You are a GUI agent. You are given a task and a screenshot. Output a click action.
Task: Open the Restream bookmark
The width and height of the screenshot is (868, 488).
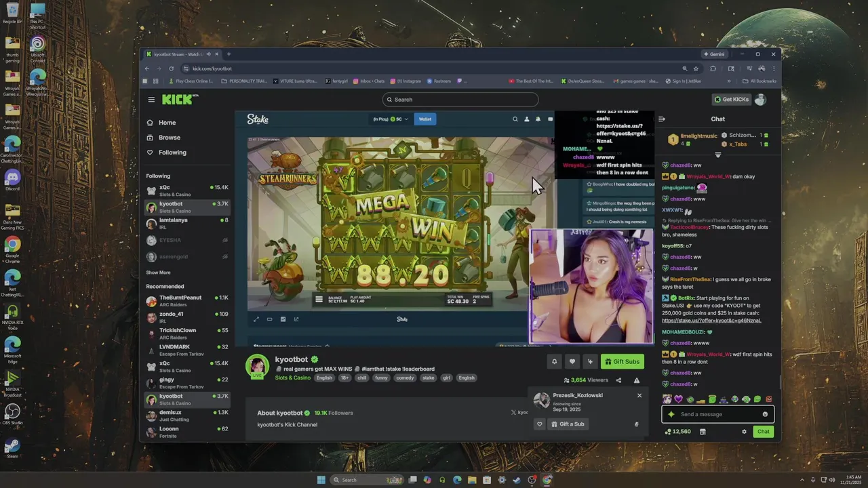439,81
